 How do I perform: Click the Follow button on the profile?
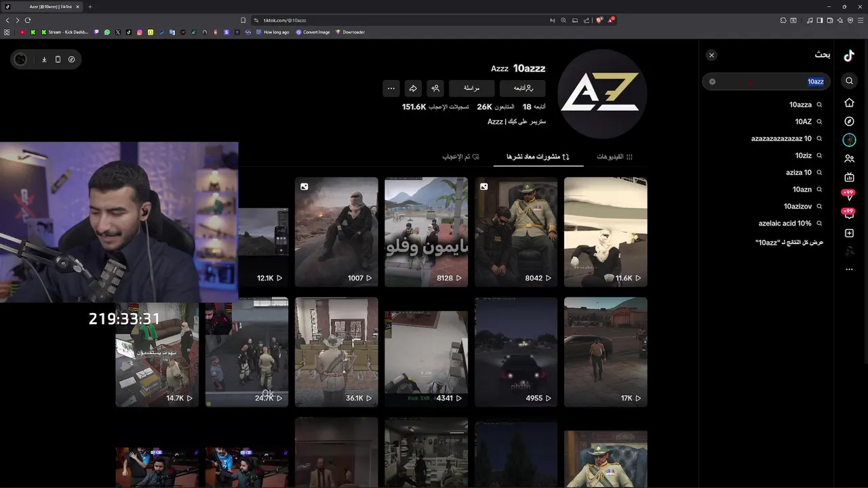click(522, 88)
